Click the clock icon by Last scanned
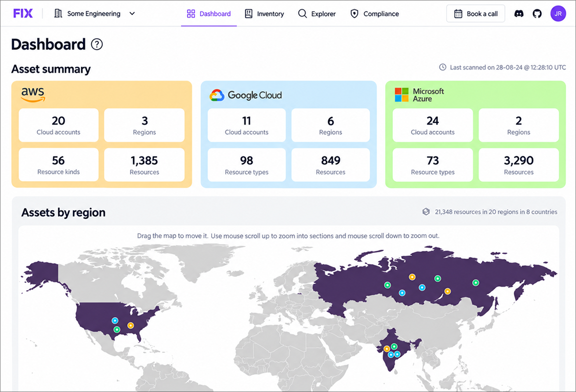Image resolution: width=576 pixels, height=392 pixels. tap(443, 67)
